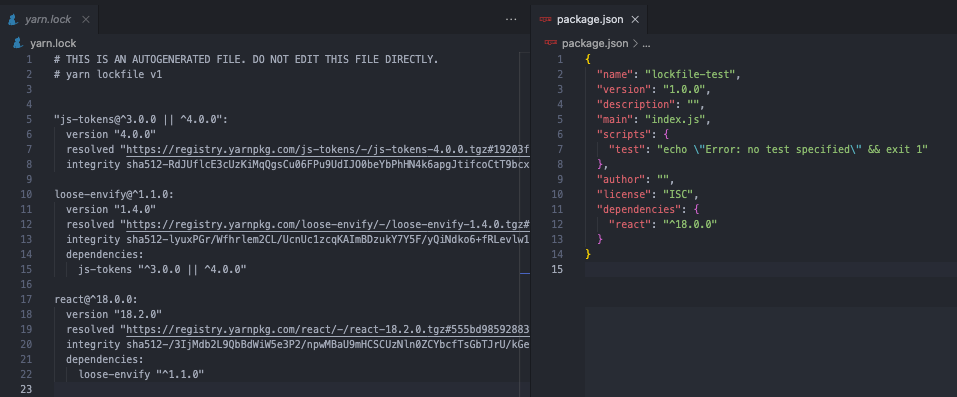Click the package.json breadcrumb label

click(594, 43)
